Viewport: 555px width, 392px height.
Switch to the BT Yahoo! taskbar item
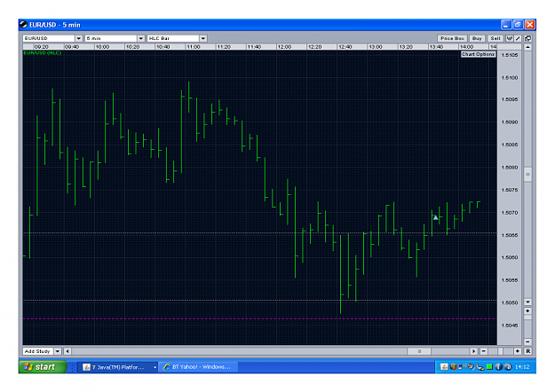pos(198,367)
